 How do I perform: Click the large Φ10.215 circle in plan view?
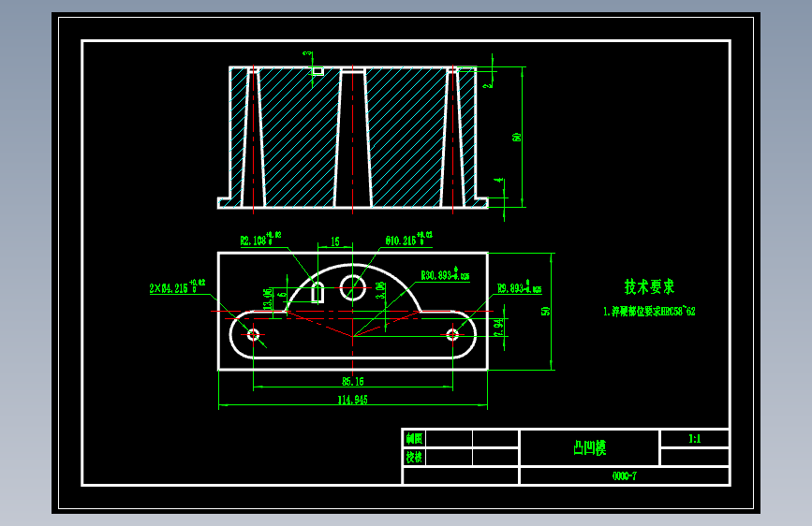[x=353, y=288]
